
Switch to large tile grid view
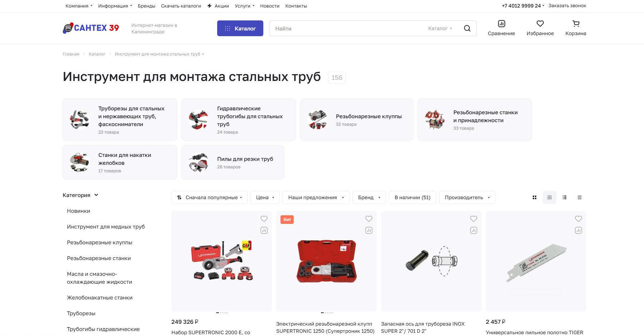[x=535, y=197]
